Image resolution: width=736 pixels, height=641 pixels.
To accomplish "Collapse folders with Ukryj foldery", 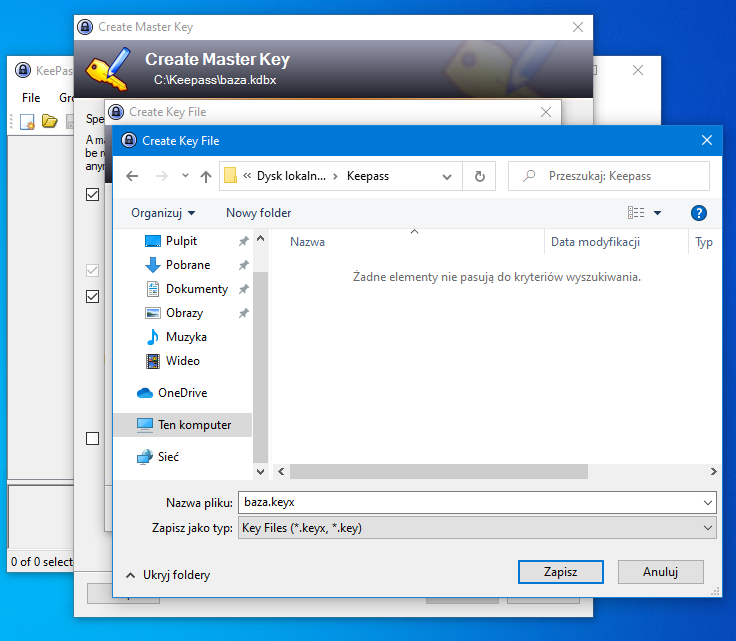I will click(167, 575).
